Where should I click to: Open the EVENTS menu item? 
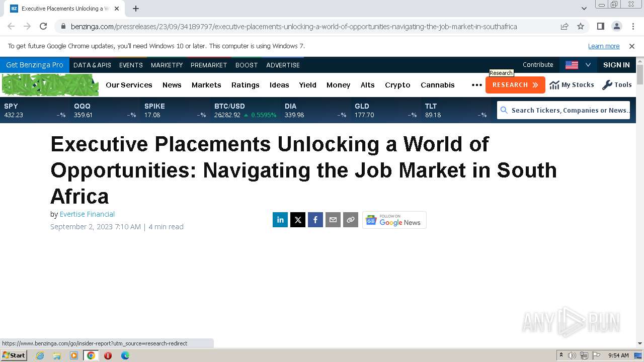[131, 65]
